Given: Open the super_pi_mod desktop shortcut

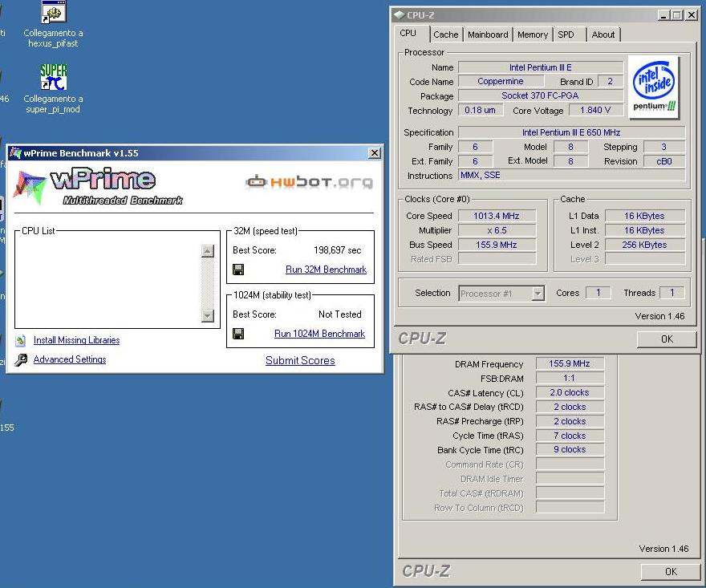Looking at the screenshot, I should 53,77.
